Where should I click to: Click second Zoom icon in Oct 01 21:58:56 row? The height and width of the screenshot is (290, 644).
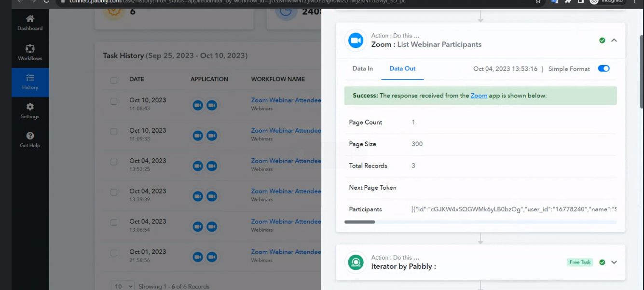point(212,257)
